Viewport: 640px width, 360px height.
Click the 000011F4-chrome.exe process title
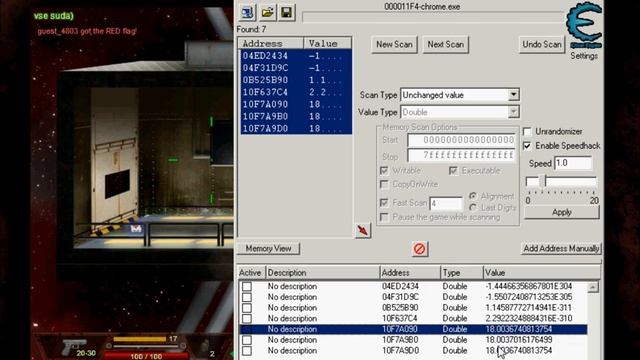click(x=422, y=7)
